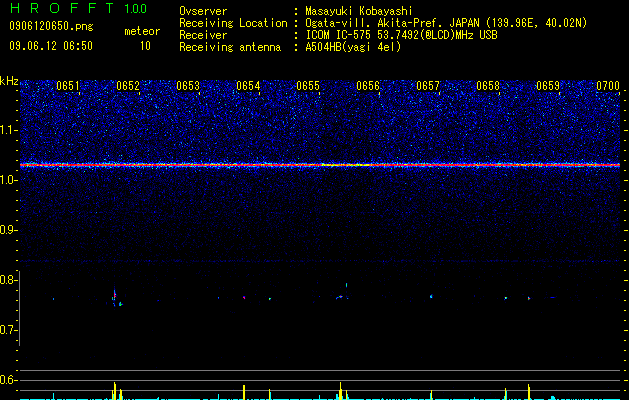629x400 pixels.
Task: Select the 0657 time label
Action: 428,86
